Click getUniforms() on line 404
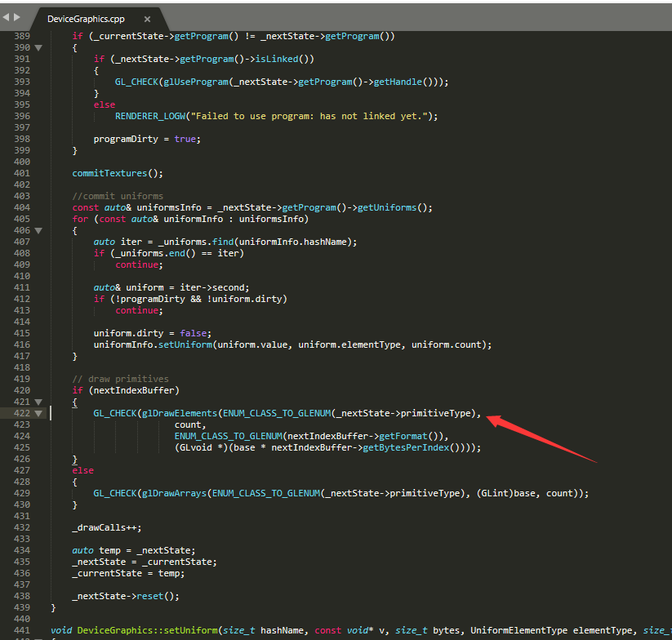The image size is (672, 640). (x=392, y=208)
